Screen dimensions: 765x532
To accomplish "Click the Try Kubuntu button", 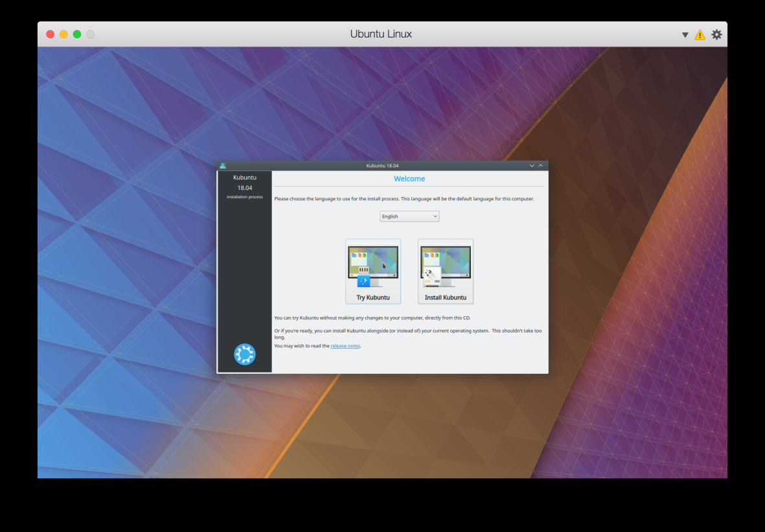I will (x=372, y=272).
